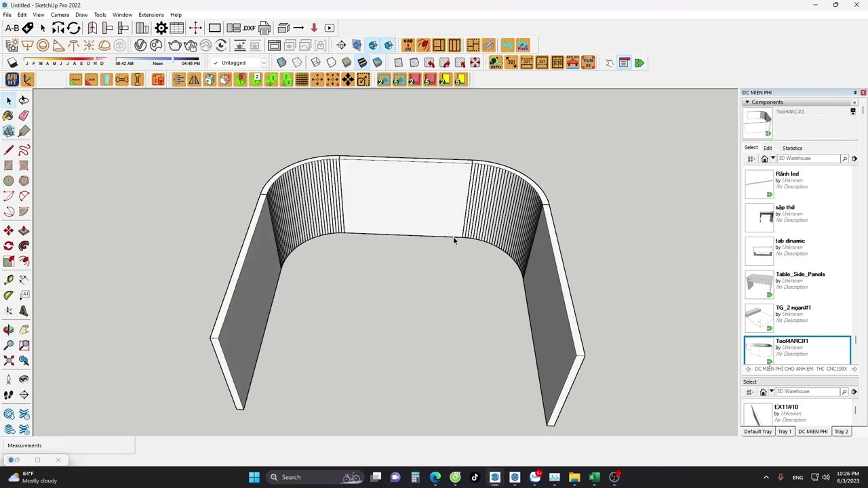868x488 pixels.
Task: Open navigation dropdown beside lower home icon
Action: click(772, 392)
